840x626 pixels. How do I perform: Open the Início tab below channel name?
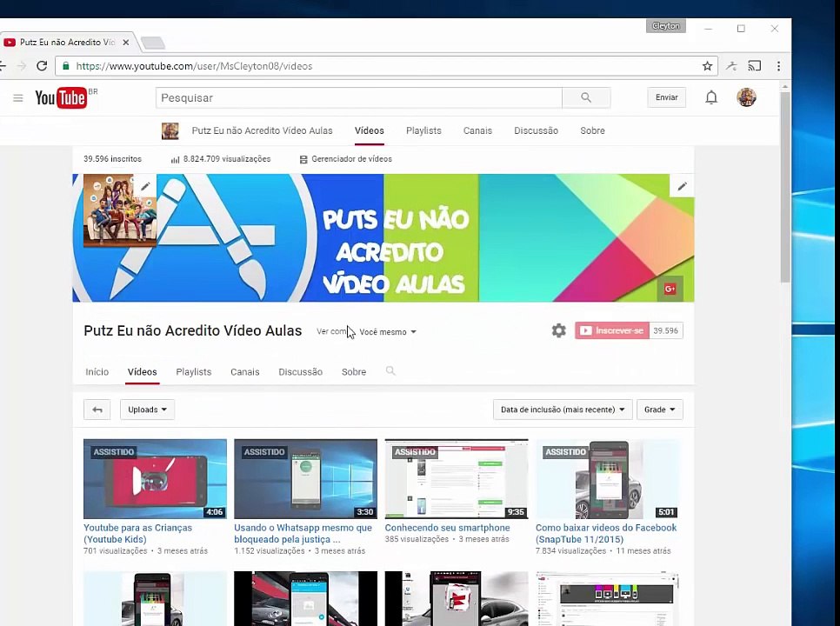tap(97, 371)
